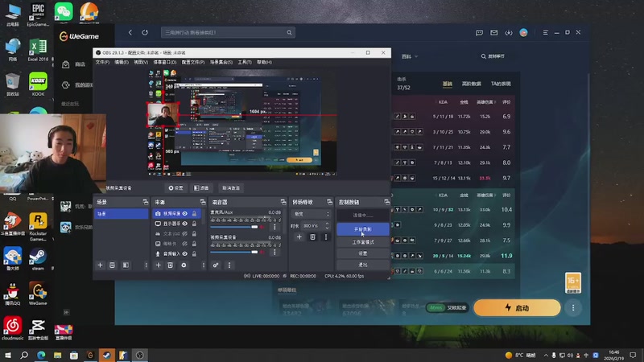Click 退出 exit button in OBS
Image resolution: width=644 pixels, height=362 pixels.
click(363, 265)
